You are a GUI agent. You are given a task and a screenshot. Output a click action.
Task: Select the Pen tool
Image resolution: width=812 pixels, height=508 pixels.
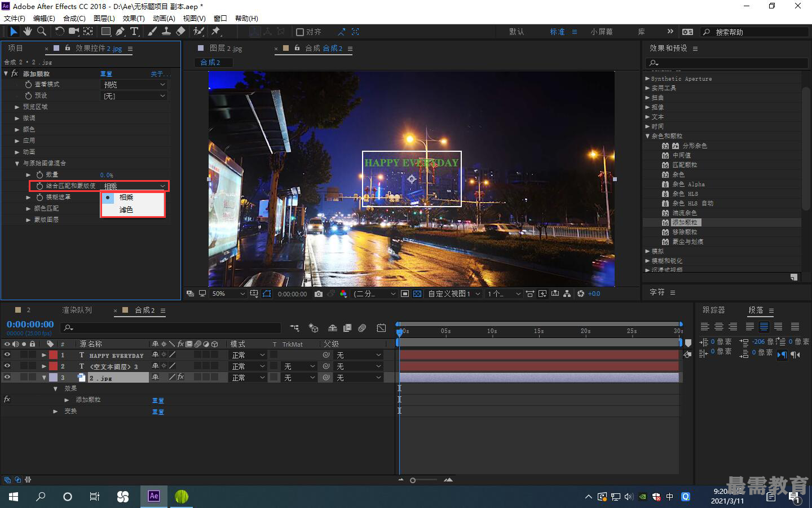tap(120, 32)
